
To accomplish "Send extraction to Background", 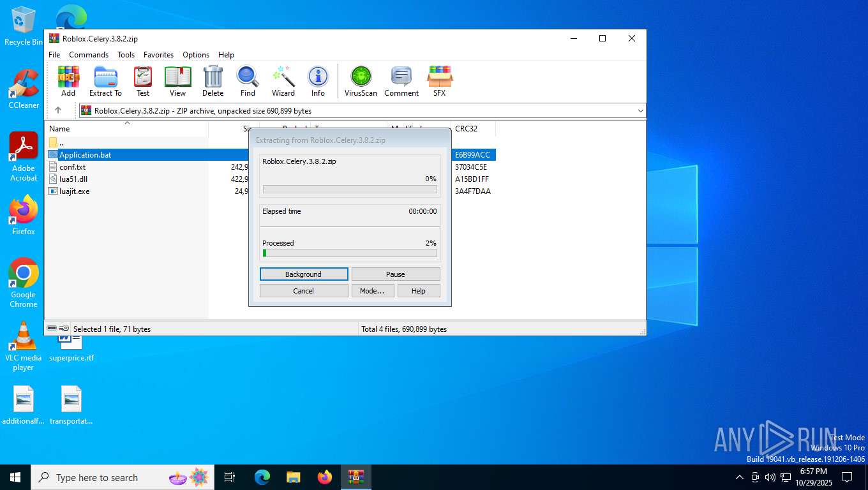I will point(304,274).
